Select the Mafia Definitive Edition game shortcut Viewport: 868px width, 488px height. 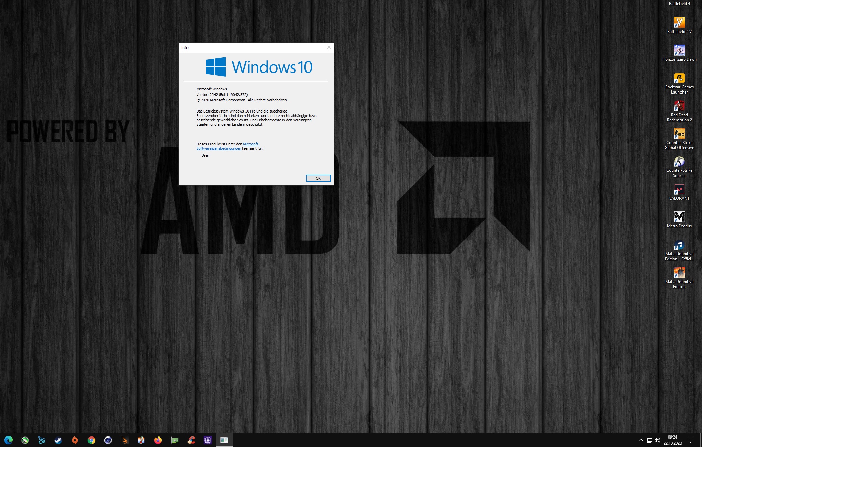point(679,278)
